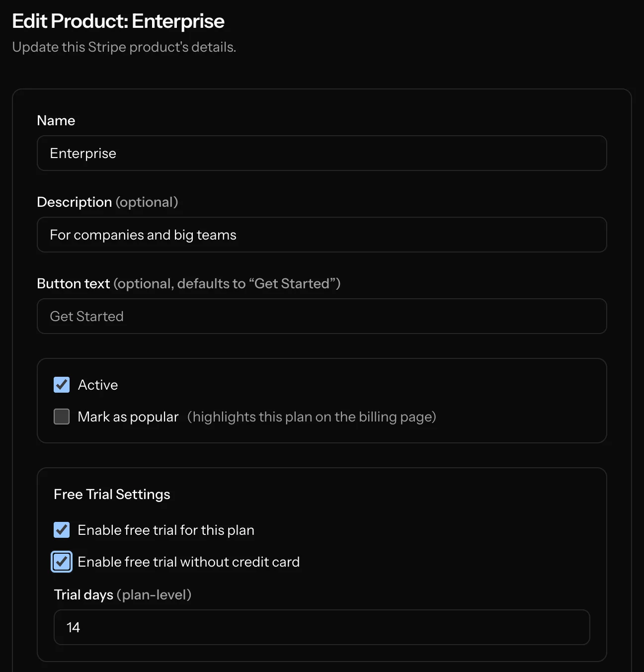Click the "Button text" label
Image resolution: width=644 pixels, height=672 pixels.
pos(73,283)
